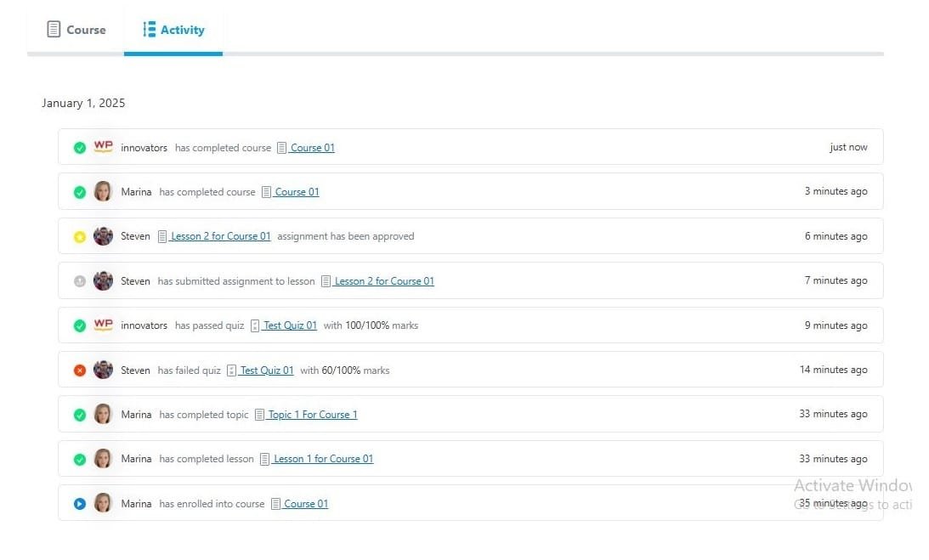This screenshot has width=929, height=560.
Task: Click "just now" timestamp
Action: 848,147
